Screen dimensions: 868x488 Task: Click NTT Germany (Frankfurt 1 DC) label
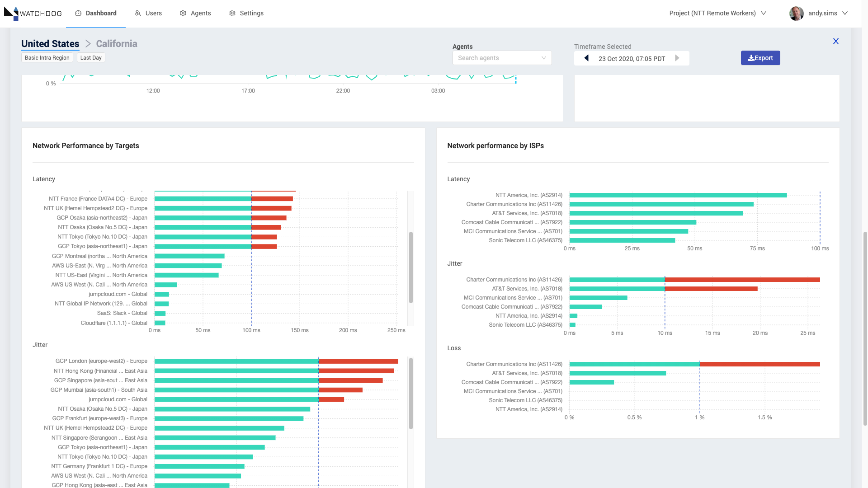[99, 466]
